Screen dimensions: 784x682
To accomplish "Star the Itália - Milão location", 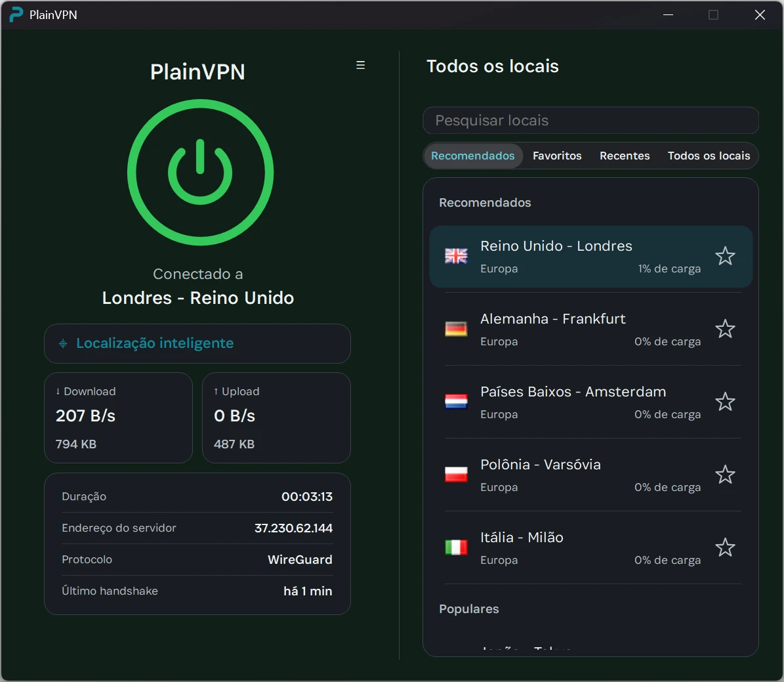I will (725, 547).
